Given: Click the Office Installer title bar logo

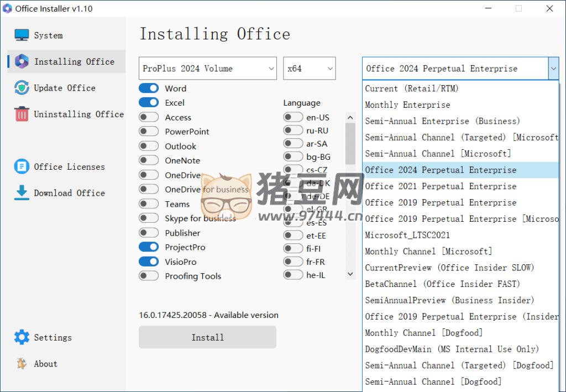Looking at the screenshot, I should (x=7, y=8).
